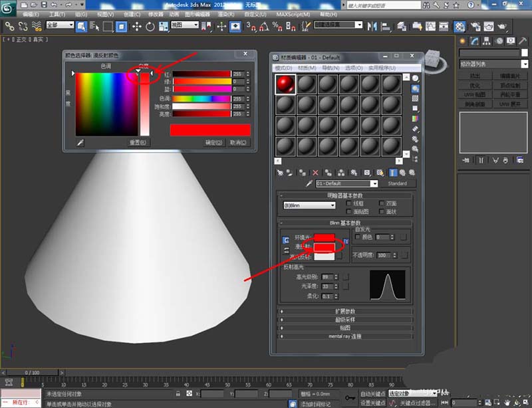The height and width of the screenshot is (408, 532).
Task: Click the delete (red X) material icon
Action: click(x=315, y=172)
